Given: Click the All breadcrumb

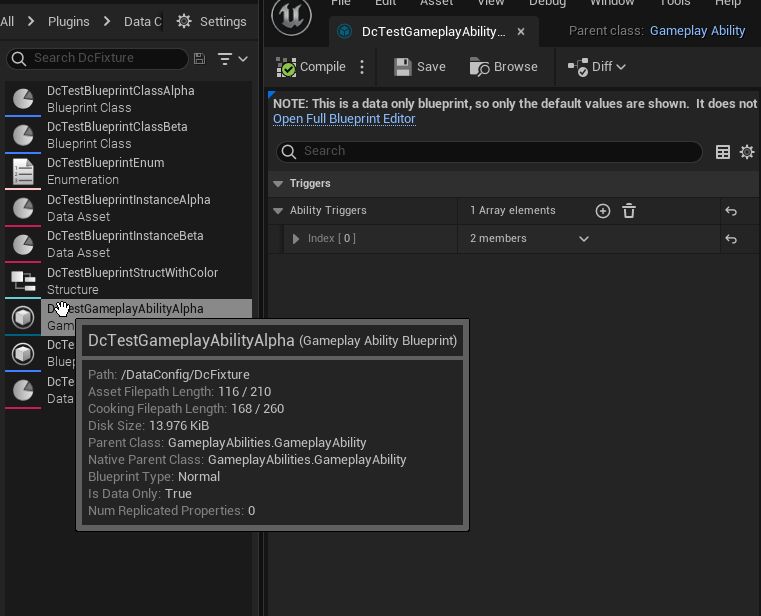Looking at the screenshot, I should 7,21.
